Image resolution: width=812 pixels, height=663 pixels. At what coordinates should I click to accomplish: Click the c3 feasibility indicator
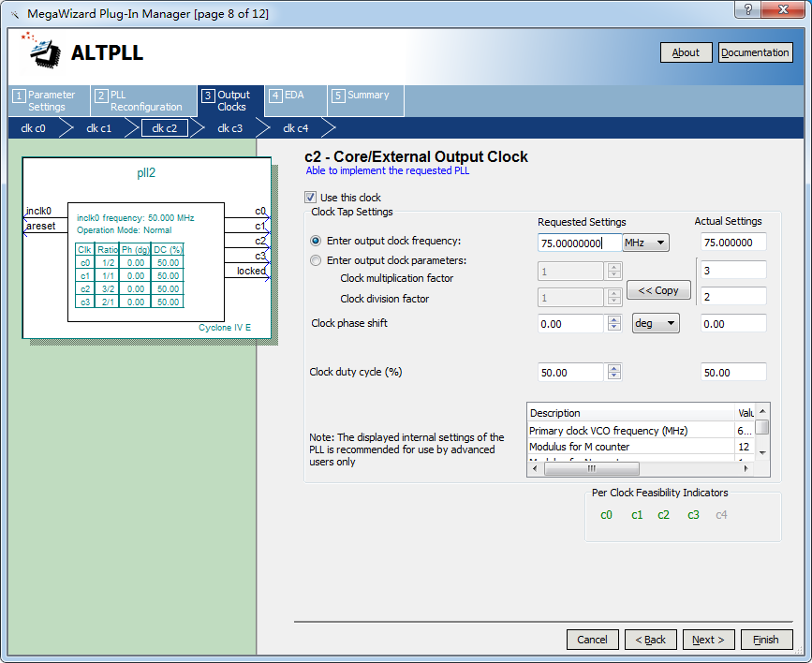coord(693,515)
